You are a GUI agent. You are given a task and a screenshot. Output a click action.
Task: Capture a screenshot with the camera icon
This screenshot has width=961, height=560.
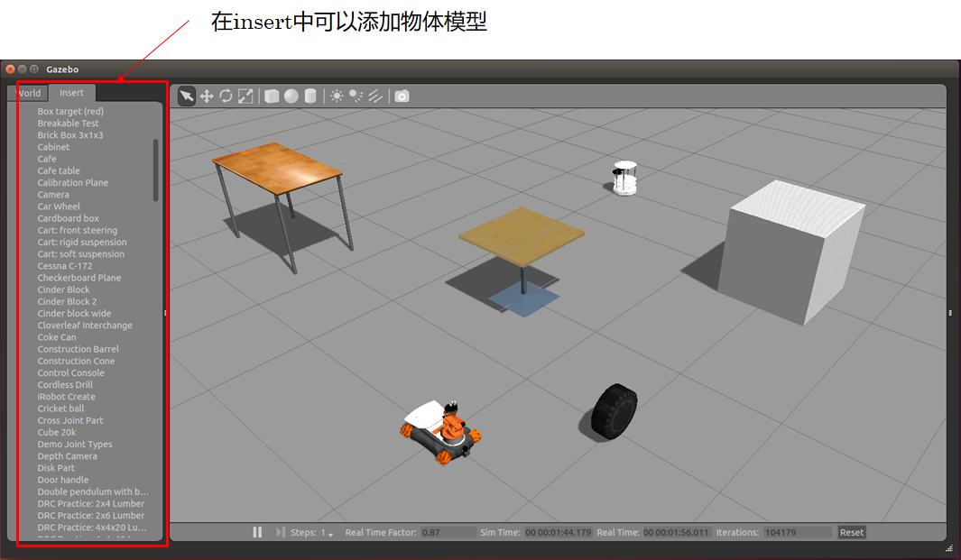pyautogui.click(x=401, y=96)
